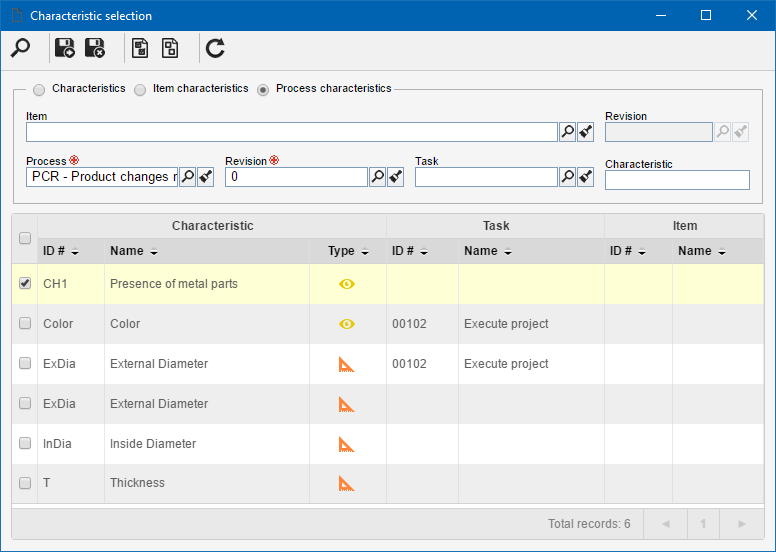Open the Item field lookup magnifier
Image resolution: width=776 pixels, height=552 pixels.
[x=568, y=132]
